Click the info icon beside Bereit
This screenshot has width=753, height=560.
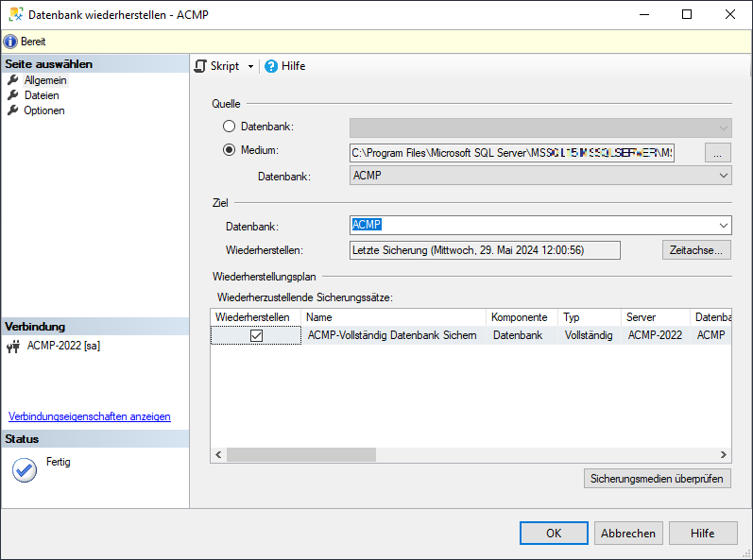pos(10,42)
